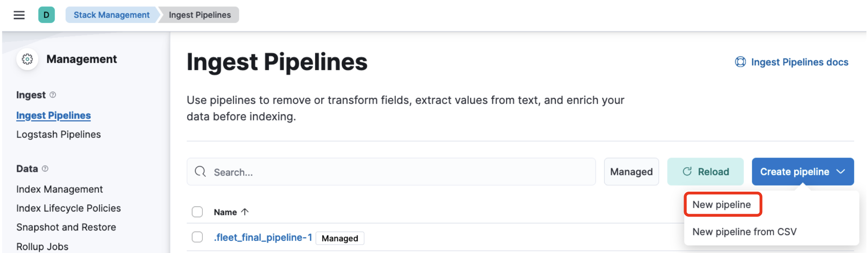Click the Reload refresh icon
Viewport: 868px width, 253px height.
pyautogui.click(x=687, y=171)
